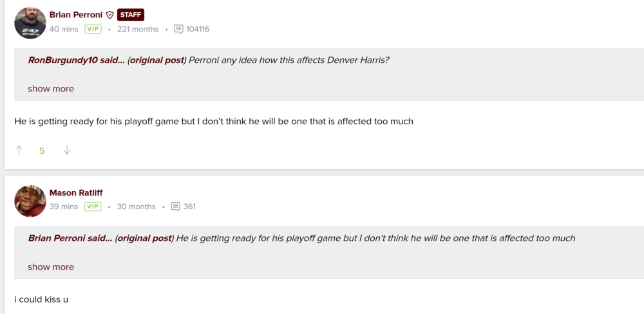The height and width of the screenshot is (314, 644).
Task: Click the 39 mins timestamp
Action: (64, 207)
